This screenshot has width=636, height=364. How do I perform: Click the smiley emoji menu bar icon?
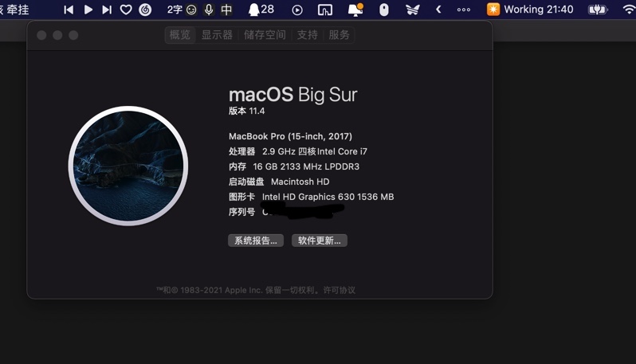tap(191, 10)
